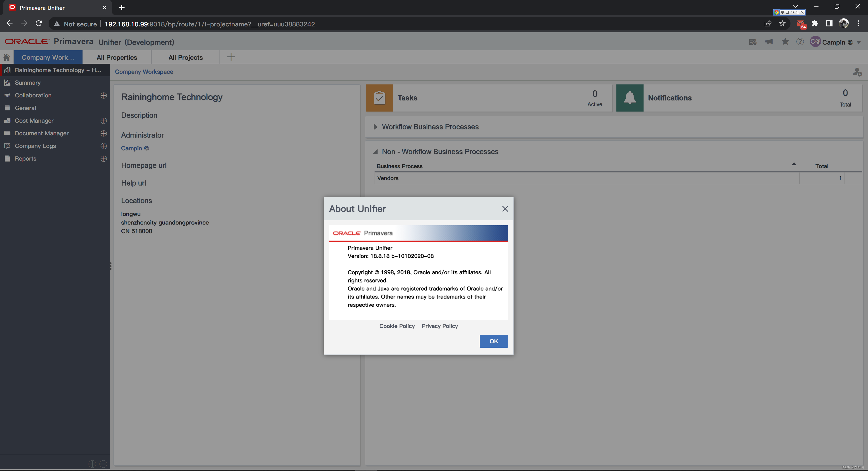Click the Tasks clipboard icon tile
868x471 pixels.
379,98
